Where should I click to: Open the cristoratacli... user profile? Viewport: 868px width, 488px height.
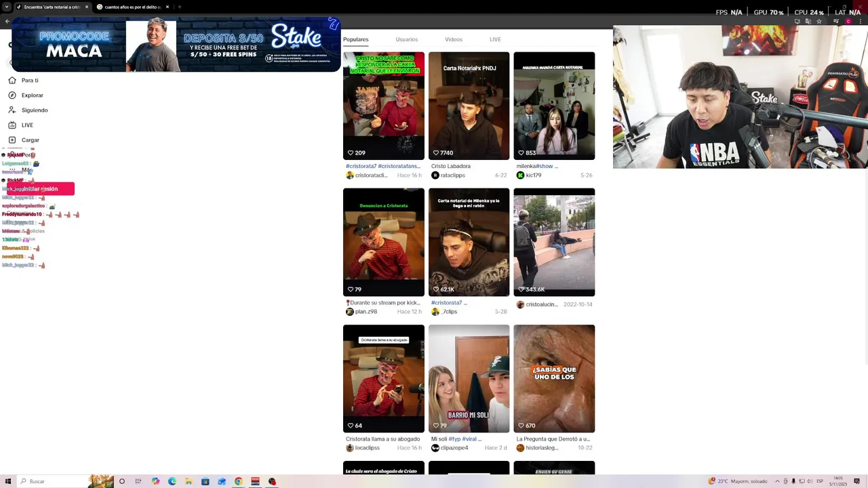(x=367, y=176)
